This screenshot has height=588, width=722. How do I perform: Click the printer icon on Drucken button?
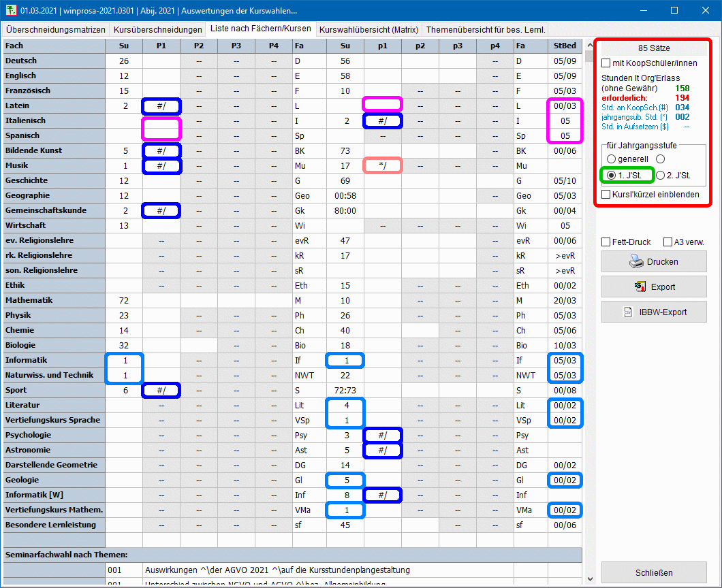[635, 261]
